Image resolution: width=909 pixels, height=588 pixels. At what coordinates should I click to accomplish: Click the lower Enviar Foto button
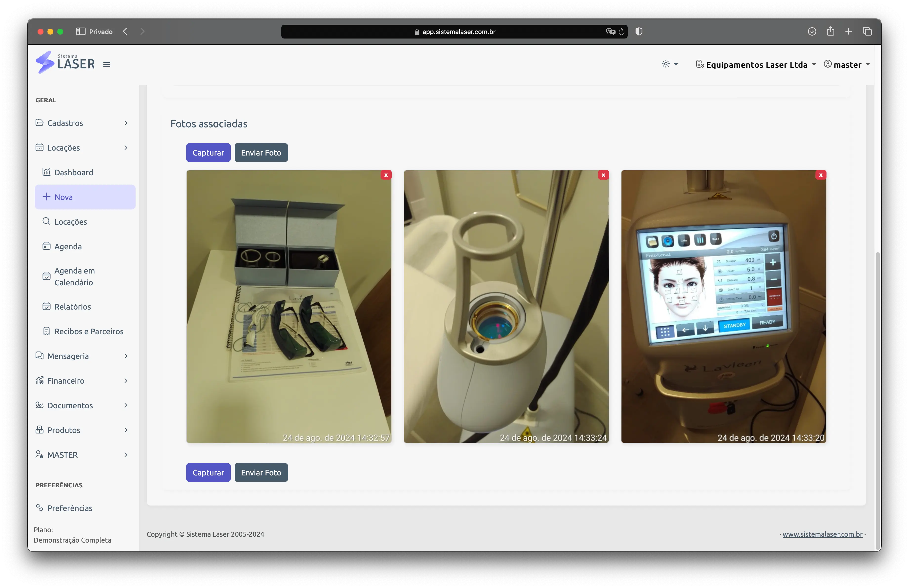pyautogui.click(x=261, y=472)
